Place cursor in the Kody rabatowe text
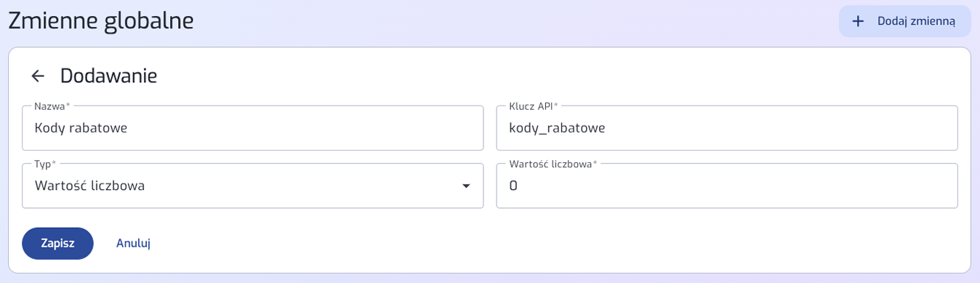This screenshot has width=980, height=283. [x=81, y=128]
